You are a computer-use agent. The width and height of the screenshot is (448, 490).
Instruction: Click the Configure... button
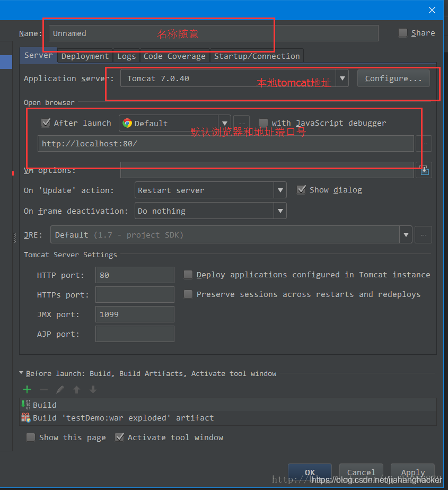(393, 78)
